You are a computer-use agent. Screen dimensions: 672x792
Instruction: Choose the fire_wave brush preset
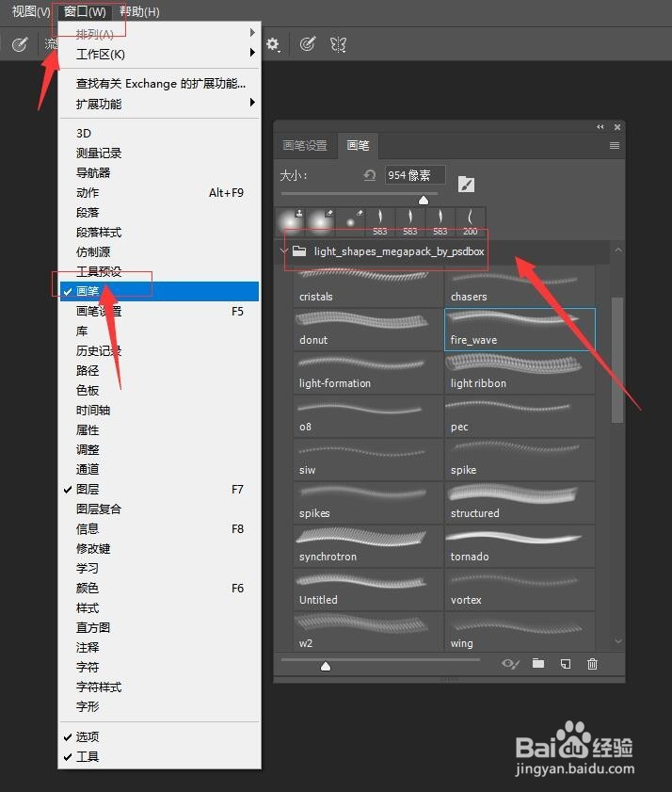tap(520, 330)
